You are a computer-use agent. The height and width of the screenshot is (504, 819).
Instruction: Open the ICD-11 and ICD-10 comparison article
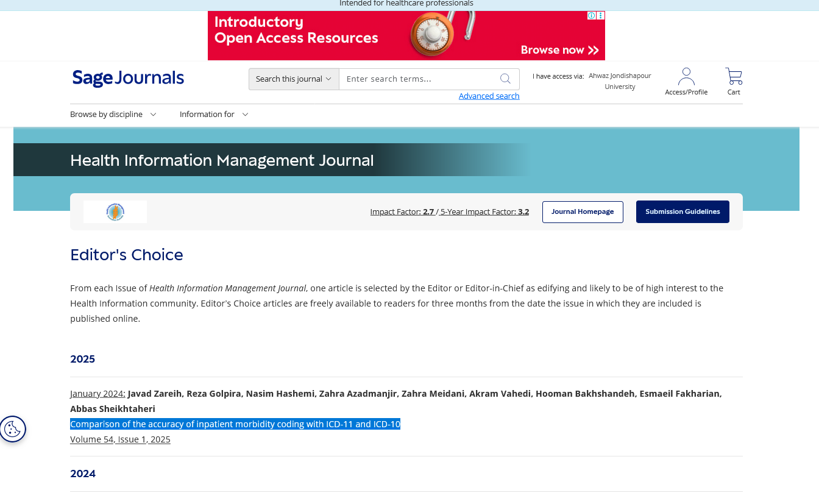(x=235, y=424)
